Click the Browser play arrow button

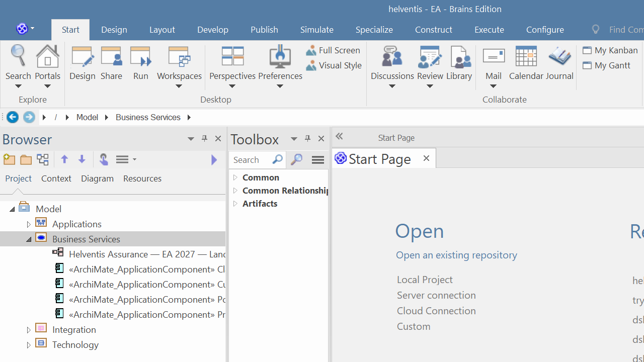pyautogui.click(x=214, y=160)
